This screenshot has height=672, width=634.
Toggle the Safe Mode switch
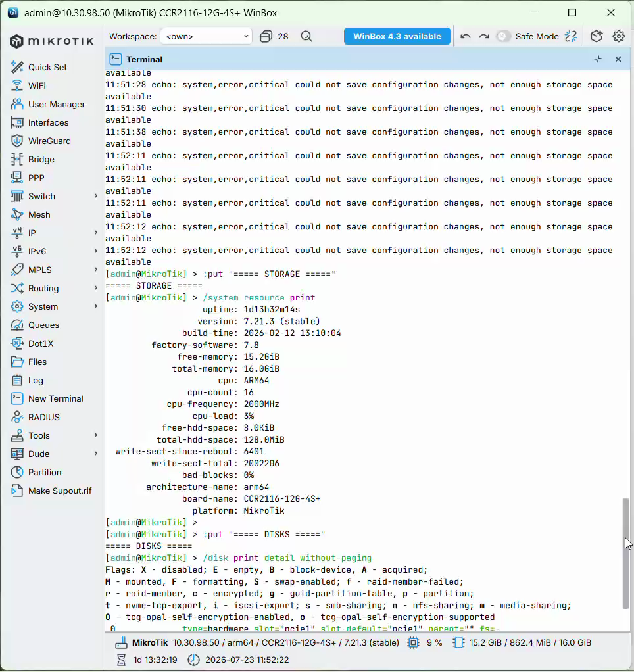[503, 36]
